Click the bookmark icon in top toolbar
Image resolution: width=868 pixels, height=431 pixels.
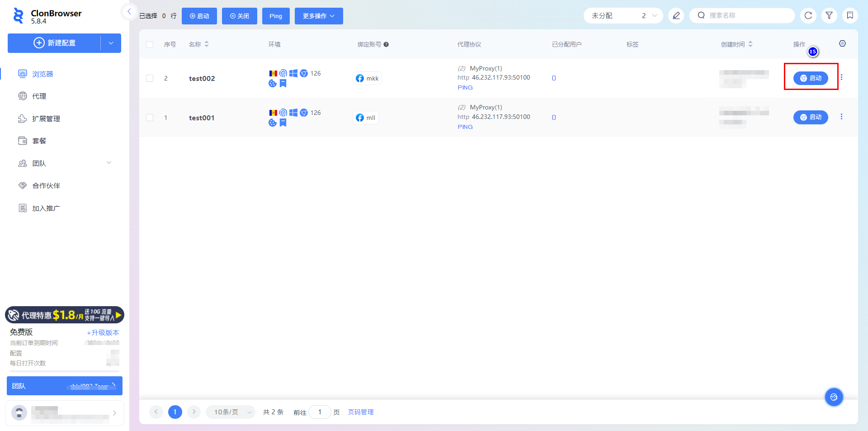[850, 16]
